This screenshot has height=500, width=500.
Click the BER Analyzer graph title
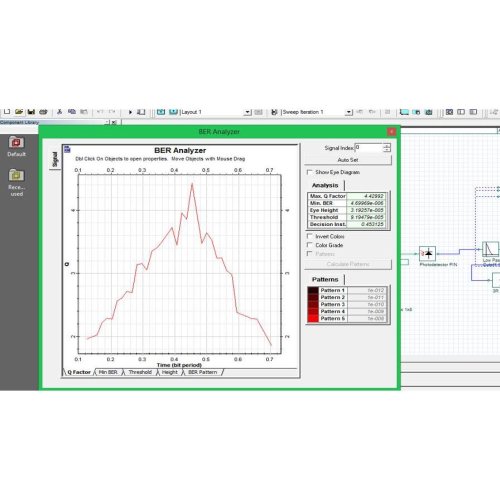180,150
